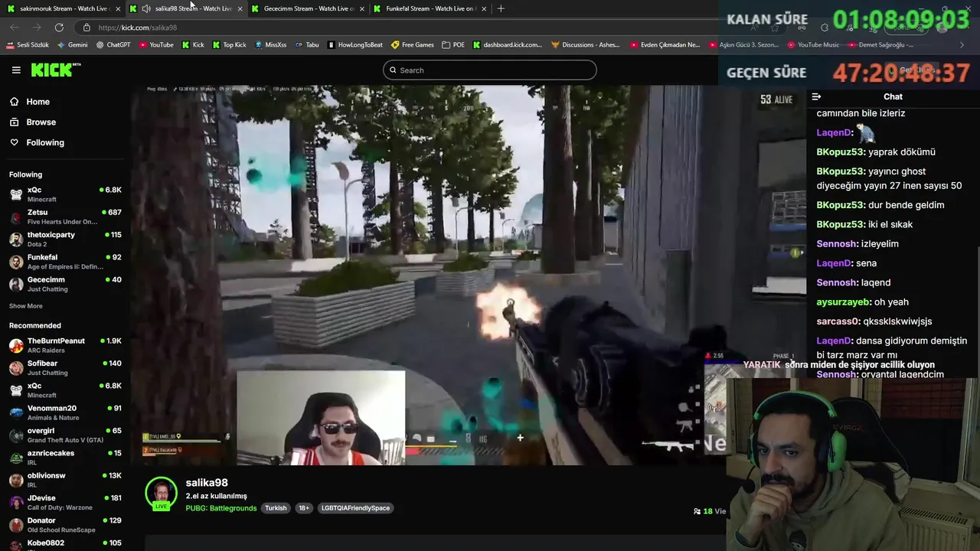This screenshot has width=980, height=551.
Task: Click JDevise avatar icon
Action: click(x=16, y=503)
